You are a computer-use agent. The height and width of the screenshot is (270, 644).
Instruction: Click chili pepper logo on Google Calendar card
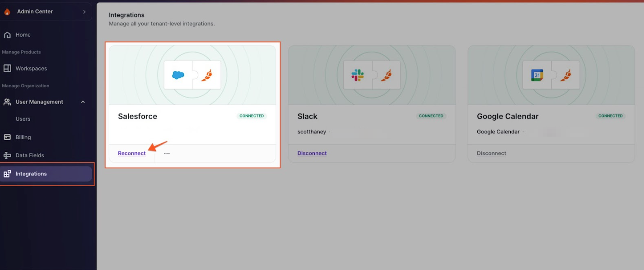tap(566, 75)
